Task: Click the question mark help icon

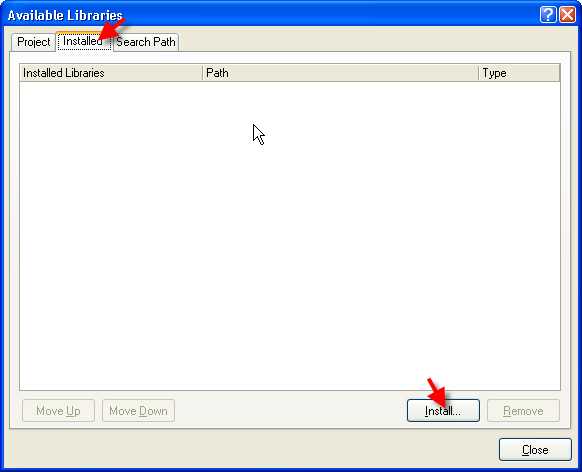Action: [548, 15]
